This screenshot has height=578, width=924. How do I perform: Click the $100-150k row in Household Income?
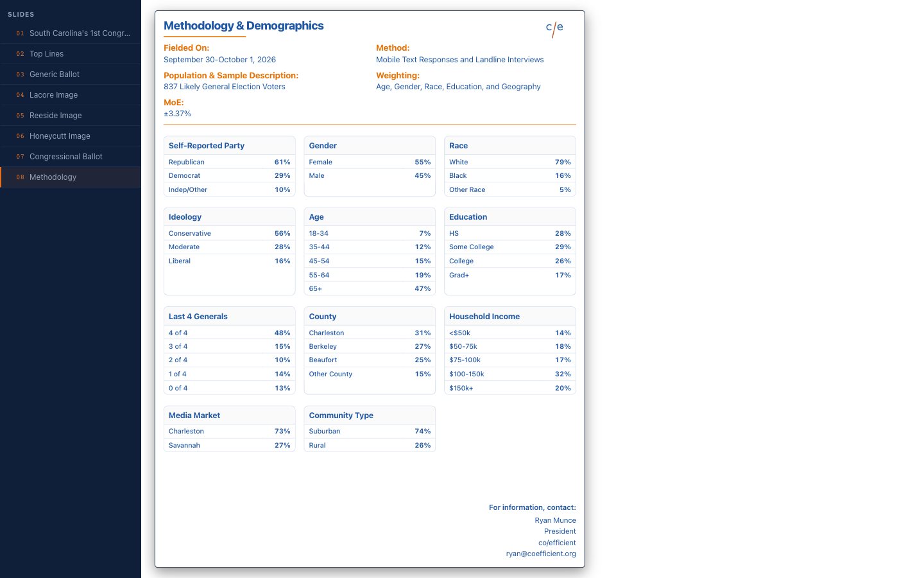tap(510, 374)
